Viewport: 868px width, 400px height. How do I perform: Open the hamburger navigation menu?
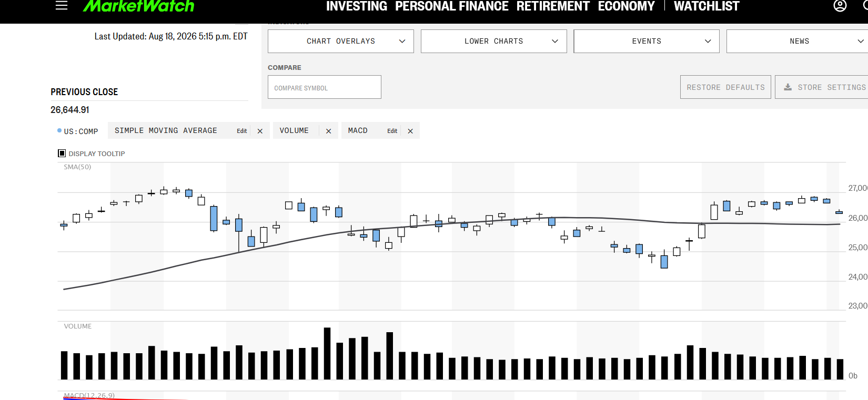[x=62, y=6]
